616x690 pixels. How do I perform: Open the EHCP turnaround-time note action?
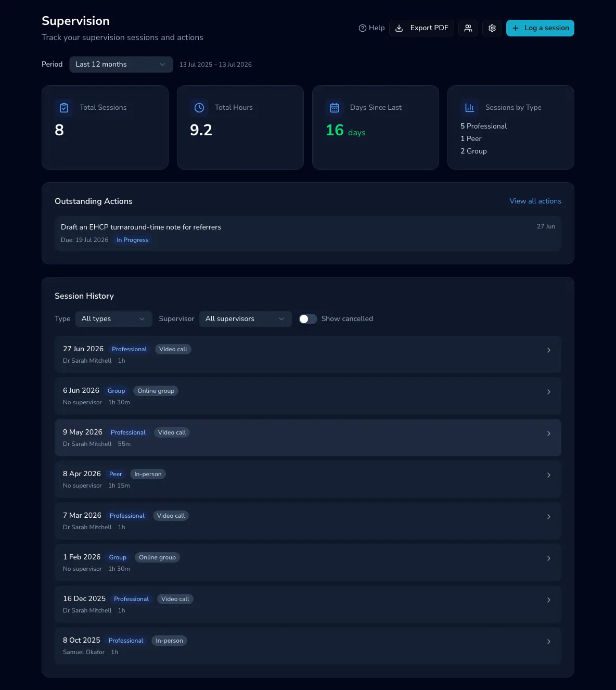coord(308,234)
